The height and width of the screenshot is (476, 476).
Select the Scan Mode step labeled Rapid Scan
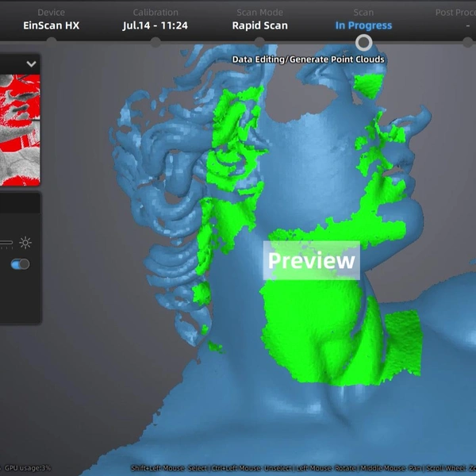tap(260, 19)
